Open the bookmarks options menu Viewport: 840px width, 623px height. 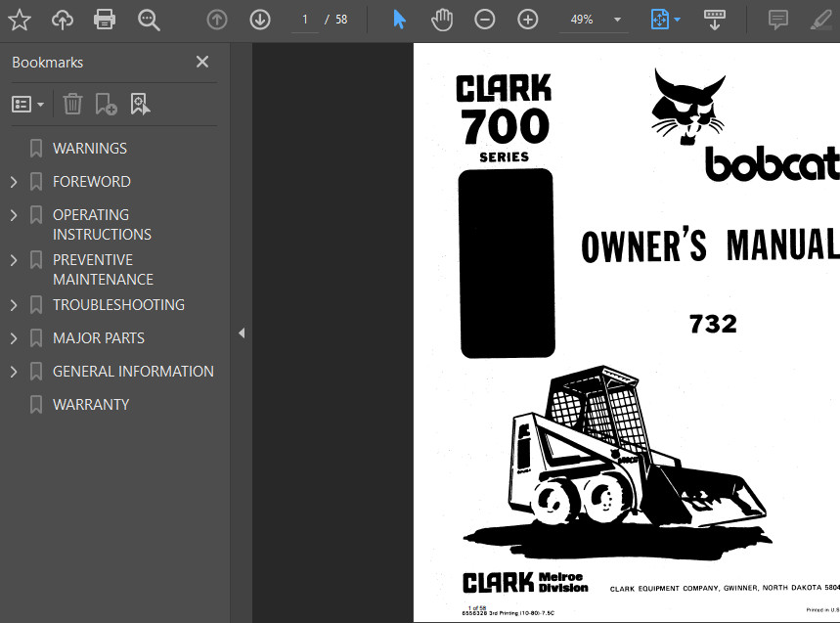click(27, 104)
